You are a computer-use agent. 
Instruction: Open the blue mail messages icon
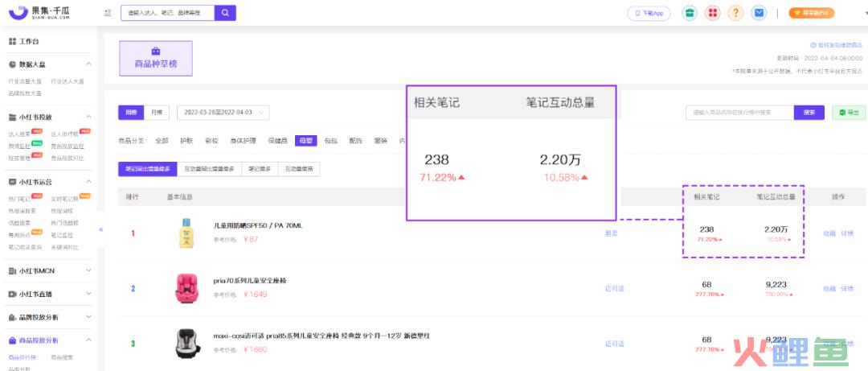[759, 14]
